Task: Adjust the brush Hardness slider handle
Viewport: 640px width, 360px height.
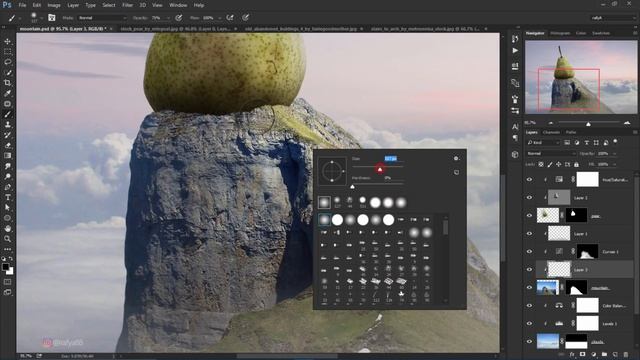Action: 353,187
